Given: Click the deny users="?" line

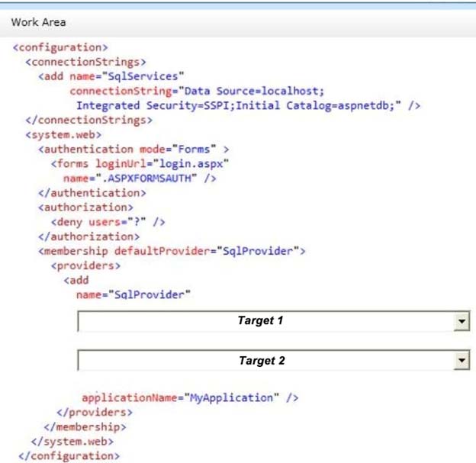Looking at the screenshot, I should click(108, 222).
